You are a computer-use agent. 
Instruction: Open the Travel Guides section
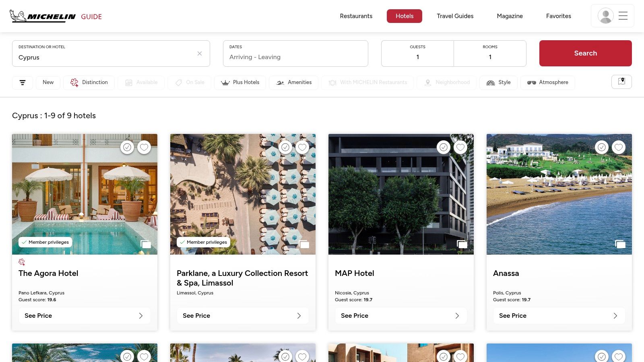click(455, 16)
